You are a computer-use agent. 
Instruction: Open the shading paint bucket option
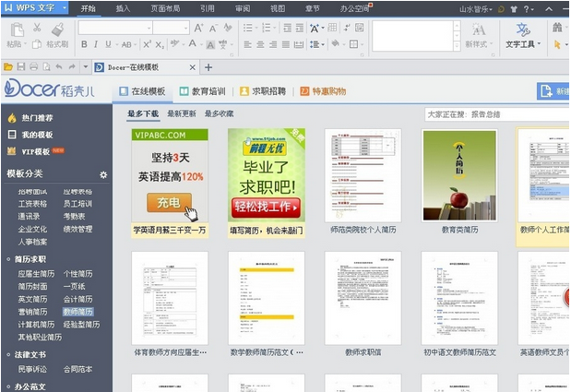(336, 44)
